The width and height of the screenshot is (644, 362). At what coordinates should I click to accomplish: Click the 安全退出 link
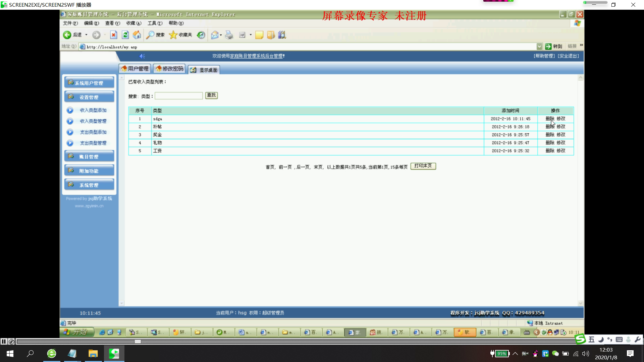coord(568,56)
